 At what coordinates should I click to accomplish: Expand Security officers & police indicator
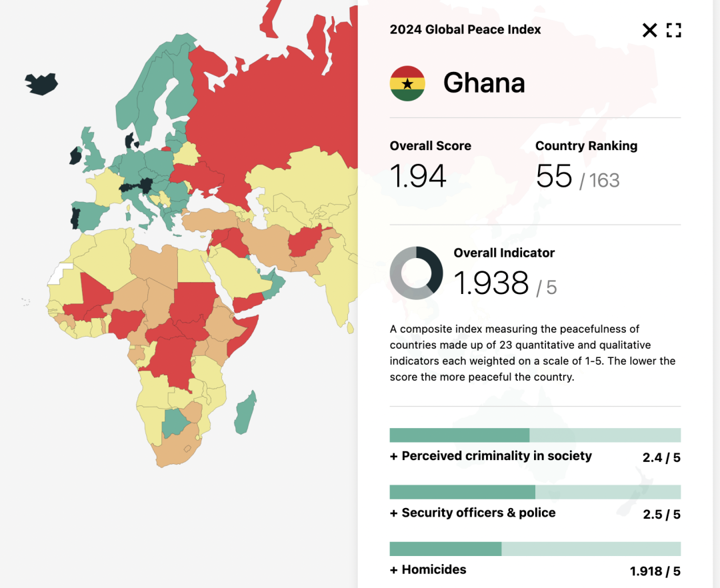pos(473,513)
